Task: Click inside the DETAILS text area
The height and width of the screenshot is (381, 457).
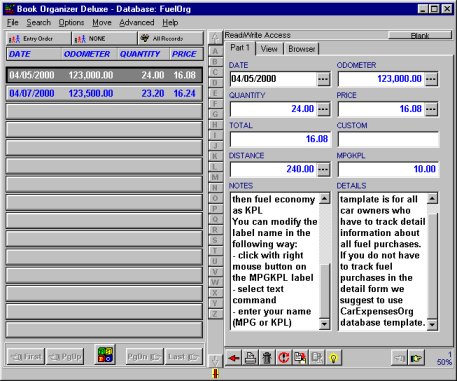Action: [x=383, y=261]
